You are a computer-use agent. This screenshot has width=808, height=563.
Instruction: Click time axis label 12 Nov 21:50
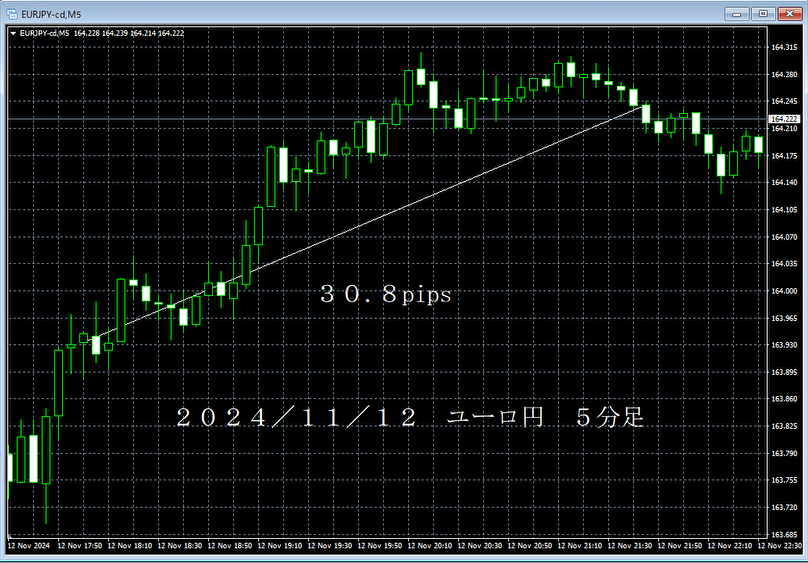(x=680, y=545)
